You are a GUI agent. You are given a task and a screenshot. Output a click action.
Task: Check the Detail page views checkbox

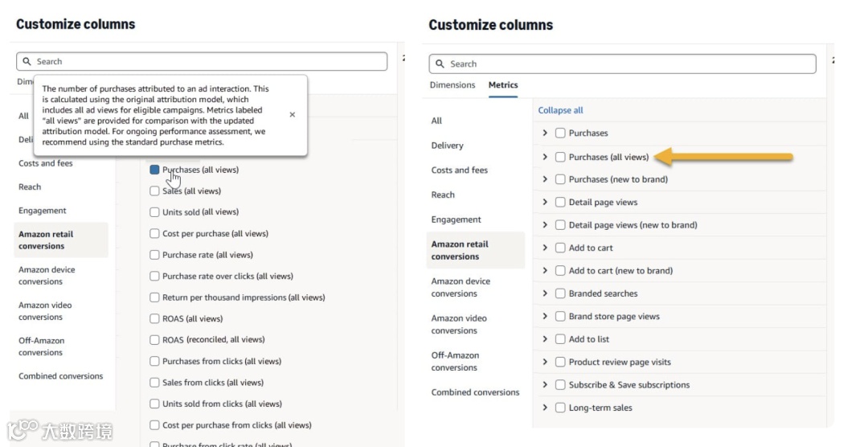pyautogui.click(x=560, y=203)
